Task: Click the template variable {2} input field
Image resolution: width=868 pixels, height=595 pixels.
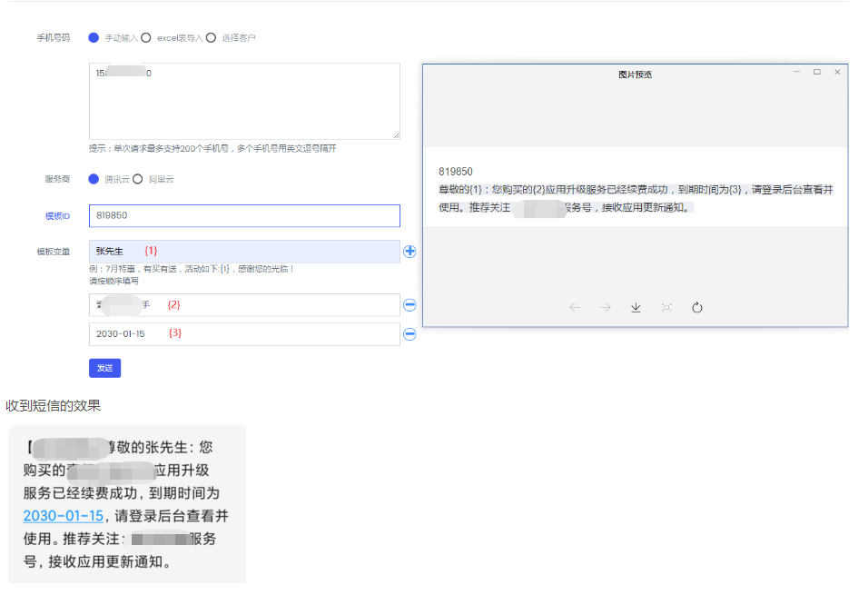Action: pyautogui.click(x=244, y=304)
